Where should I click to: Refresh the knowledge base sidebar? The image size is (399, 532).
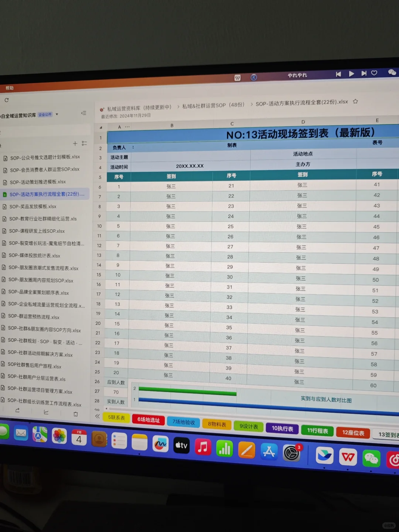(x=7, y=100)
